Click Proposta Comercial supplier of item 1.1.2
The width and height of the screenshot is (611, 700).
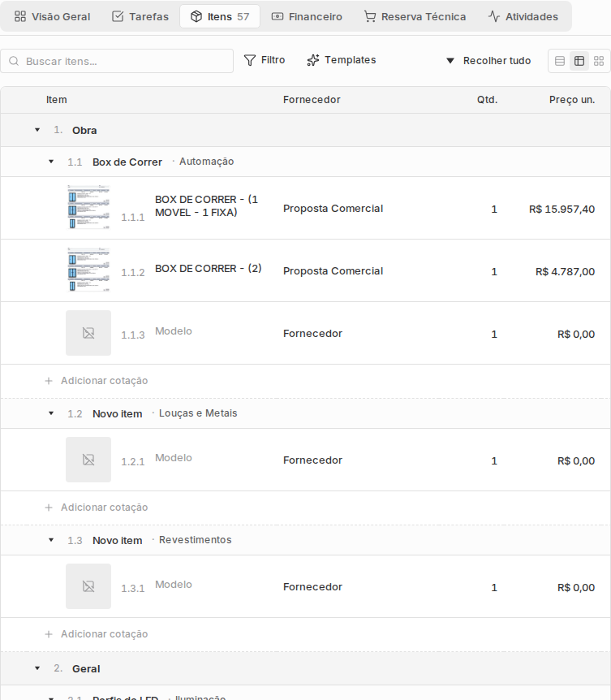(x=333, y=271)
